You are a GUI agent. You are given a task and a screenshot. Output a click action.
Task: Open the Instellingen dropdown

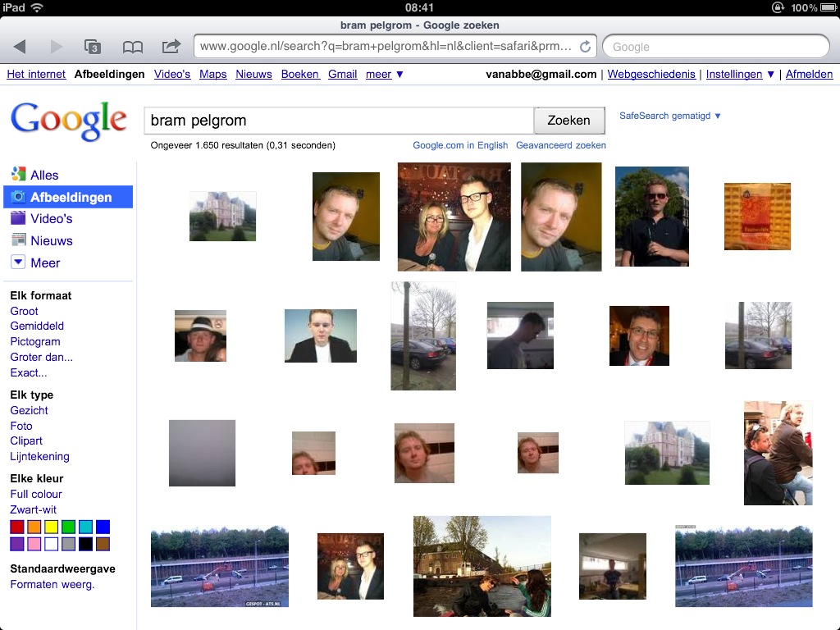[x=740, y=74]
